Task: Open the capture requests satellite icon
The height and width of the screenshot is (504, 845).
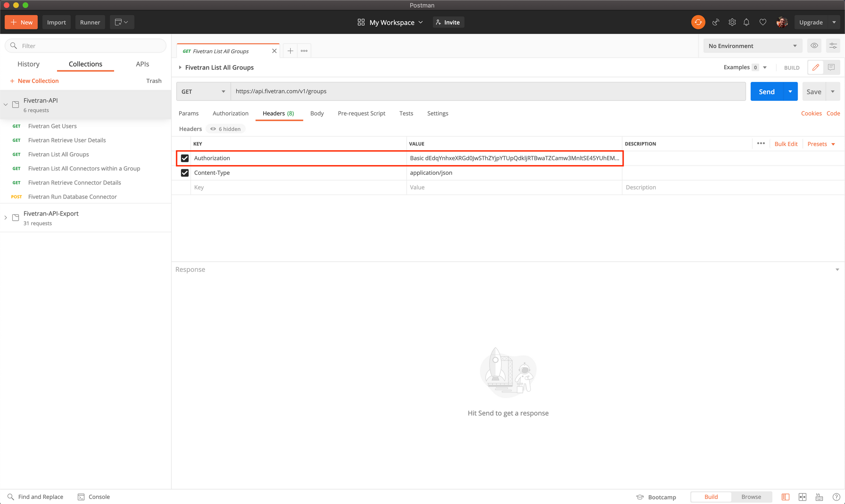Action: [716, 22]
